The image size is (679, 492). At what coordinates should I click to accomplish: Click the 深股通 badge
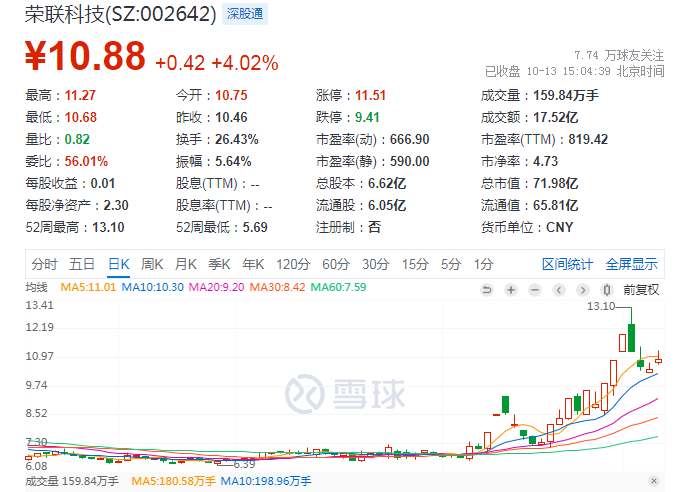(245, 14)
